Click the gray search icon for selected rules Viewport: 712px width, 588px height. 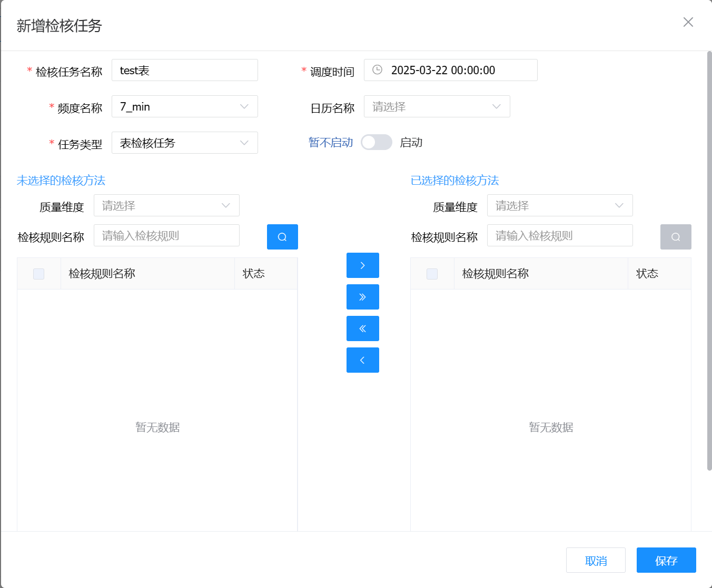coord(676,237)
